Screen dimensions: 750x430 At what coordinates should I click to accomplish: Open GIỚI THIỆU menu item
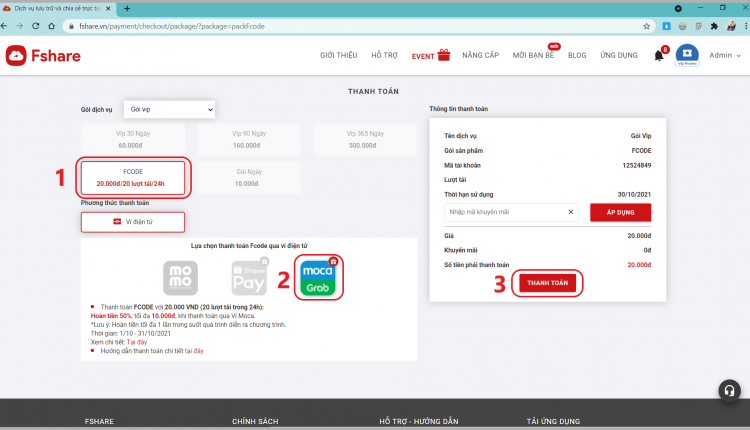click(x=339, y=55)
